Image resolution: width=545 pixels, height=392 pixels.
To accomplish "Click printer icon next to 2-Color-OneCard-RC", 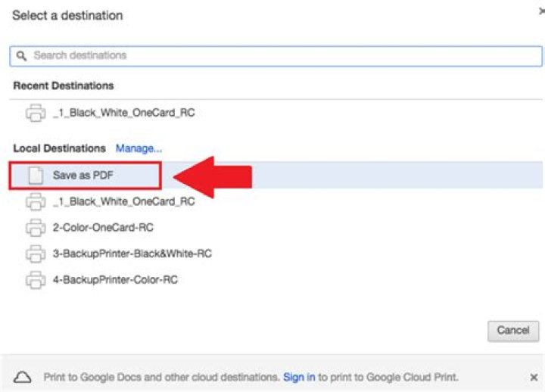I will (x=36, y=228).
